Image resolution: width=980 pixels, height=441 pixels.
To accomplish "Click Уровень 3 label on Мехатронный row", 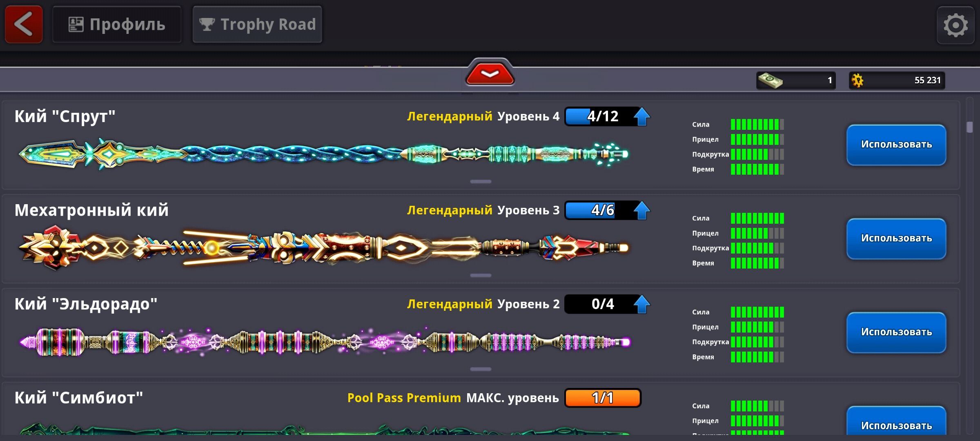I will 528,210.
